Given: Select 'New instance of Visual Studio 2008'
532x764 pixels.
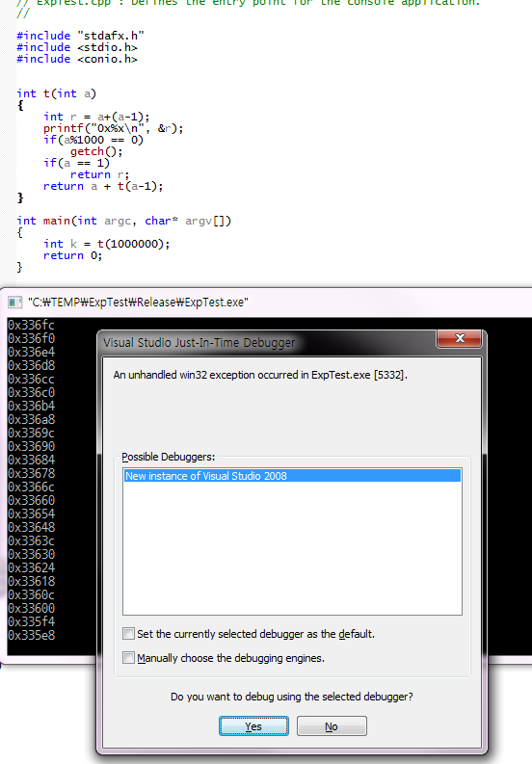Looking at the screenshot, I should click(x=292, y=476).
